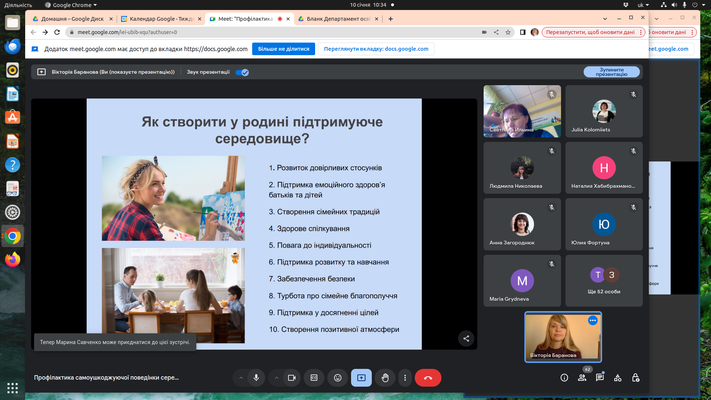Click share icon on the presentation tile
This screenshot has width=711, height=400.
(466, 338)
